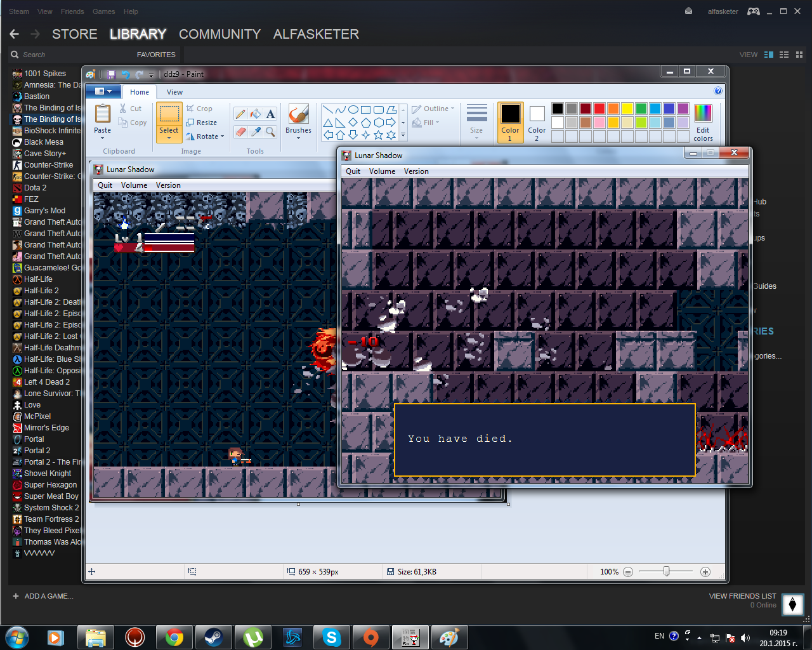
Task: Switch to the Home tab in Paint
Action: coord(140,92)
